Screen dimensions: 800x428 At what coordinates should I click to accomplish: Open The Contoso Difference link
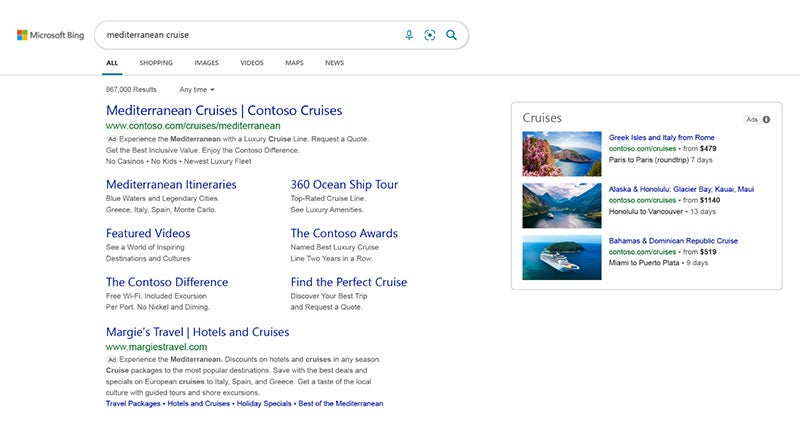click(167, 282)
